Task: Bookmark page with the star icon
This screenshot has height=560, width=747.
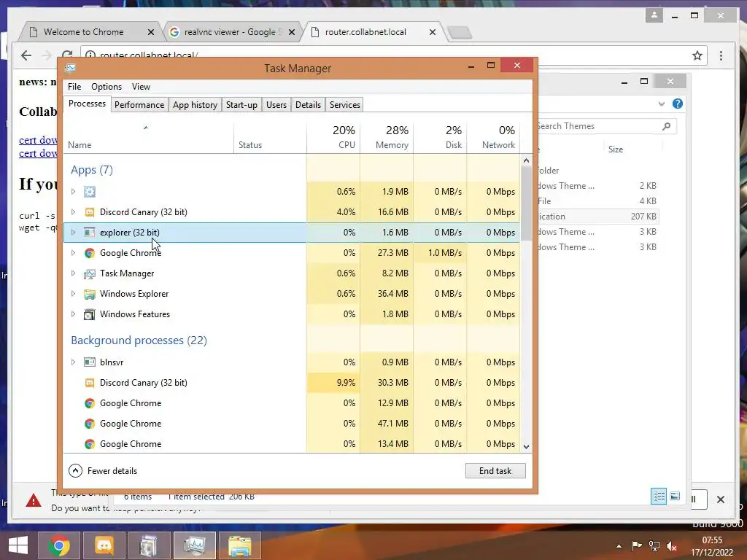Action: [697, 55]
